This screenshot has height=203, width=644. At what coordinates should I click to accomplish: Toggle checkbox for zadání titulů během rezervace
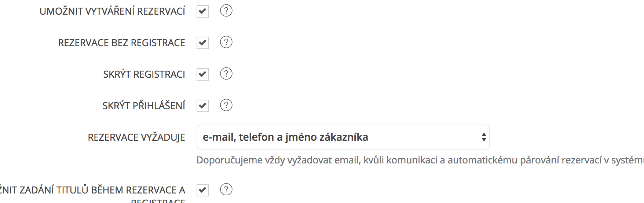pyautogui.click(x=203, y=190)
